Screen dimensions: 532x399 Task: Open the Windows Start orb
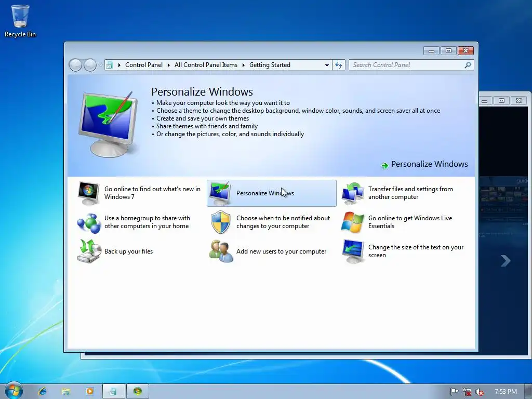pos(14,391)
